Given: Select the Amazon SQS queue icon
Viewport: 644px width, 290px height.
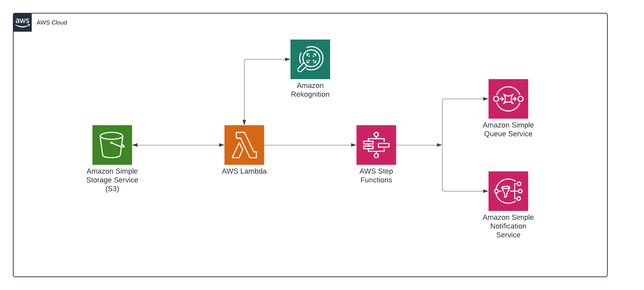Looking at the screenshot, I should 508,99.
